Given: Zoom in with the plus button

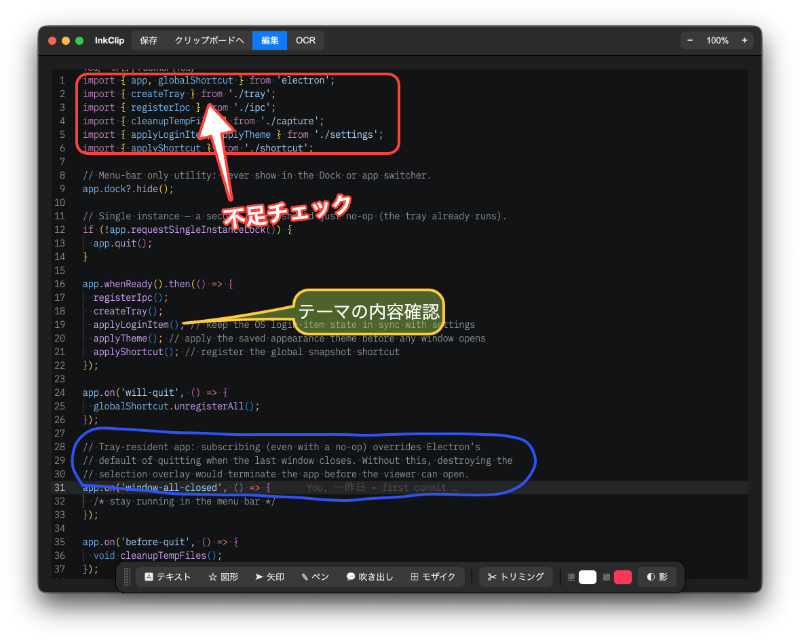Looking at the screenshot, I should pos(744,40).
